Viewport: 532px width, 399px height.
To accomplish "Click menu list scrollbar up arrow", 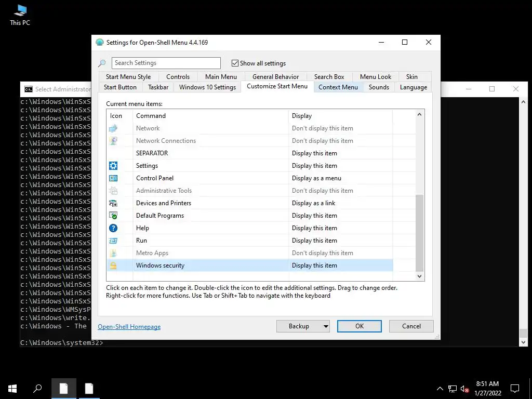I will 420,115.
